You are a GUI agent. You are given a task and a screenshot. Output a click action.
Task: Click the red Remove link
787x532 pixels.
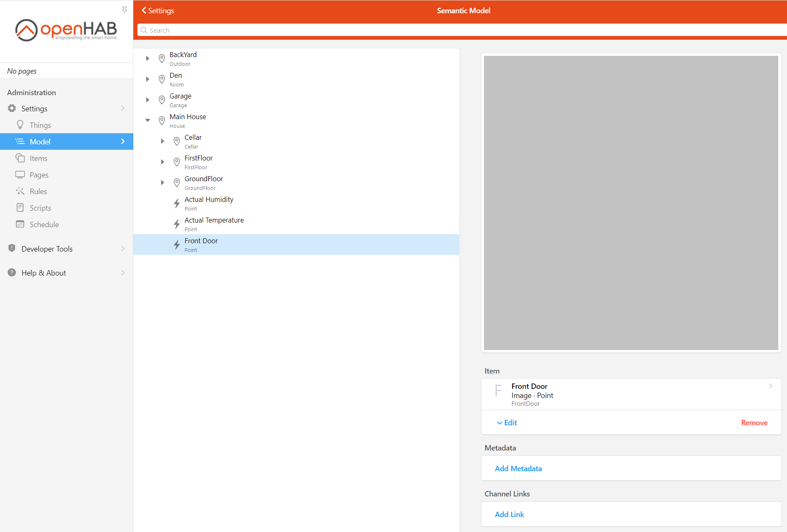point(754,423)
